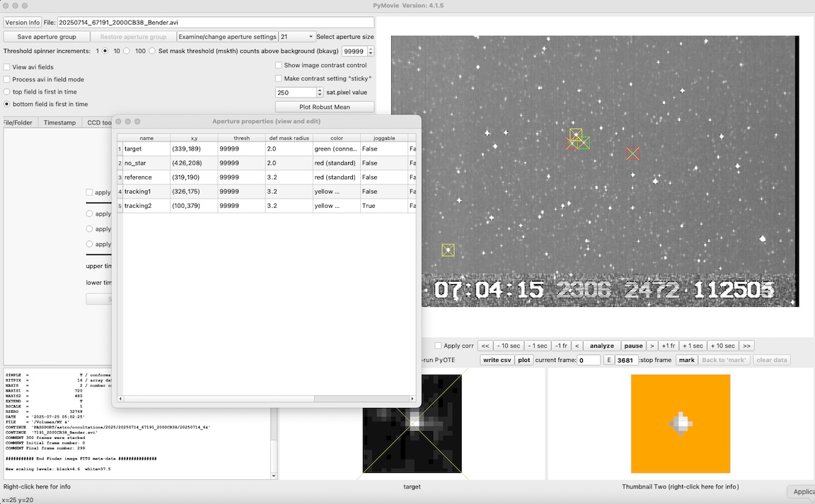Viewport: 815px width, 504px height.
Task: Enable the "View avi fields" checkbox
Action: tap(7, 67)
